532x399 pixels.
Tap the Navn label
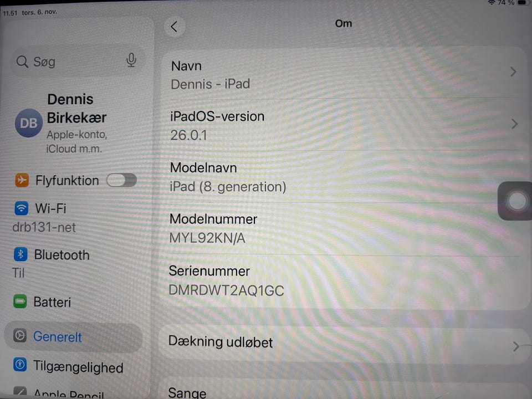point(186,66)
